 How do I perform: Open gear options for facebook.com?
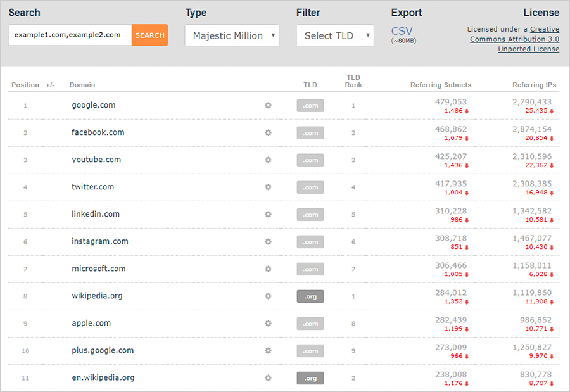(269, 133)
